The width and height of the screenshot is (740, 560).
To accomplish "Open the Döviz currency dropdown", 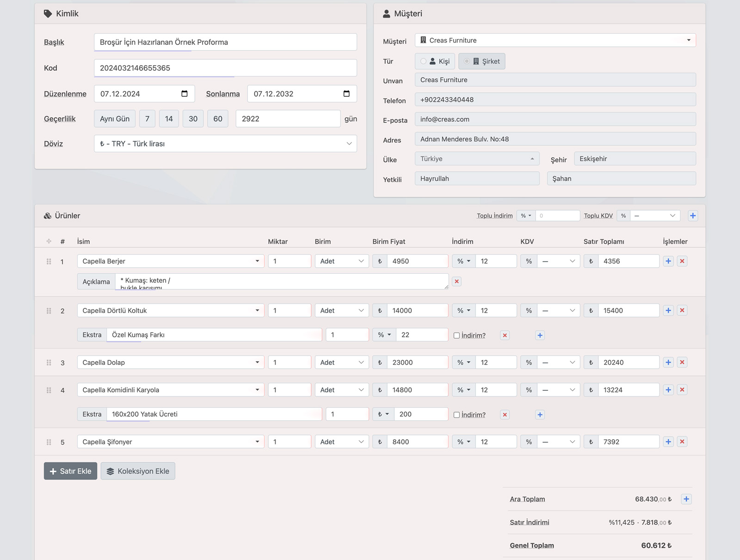I will (225, 144).
